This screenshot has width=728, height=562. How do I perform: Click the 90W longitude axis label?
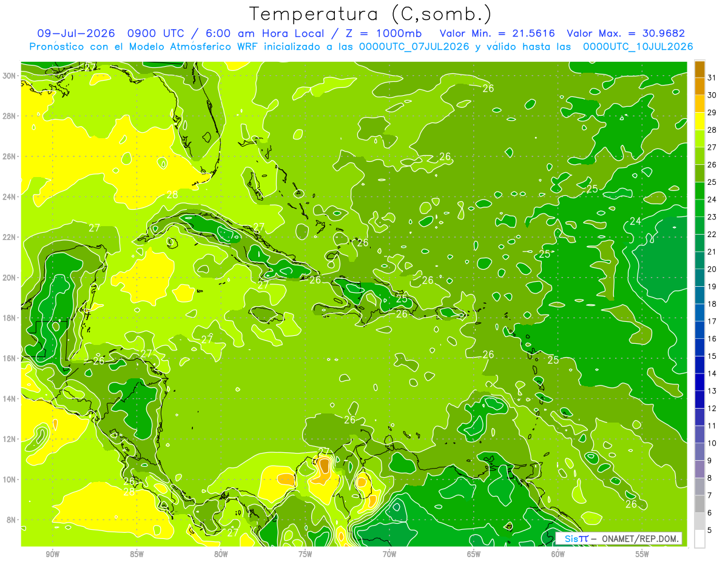pyautogui.click(x=52, y=554)
